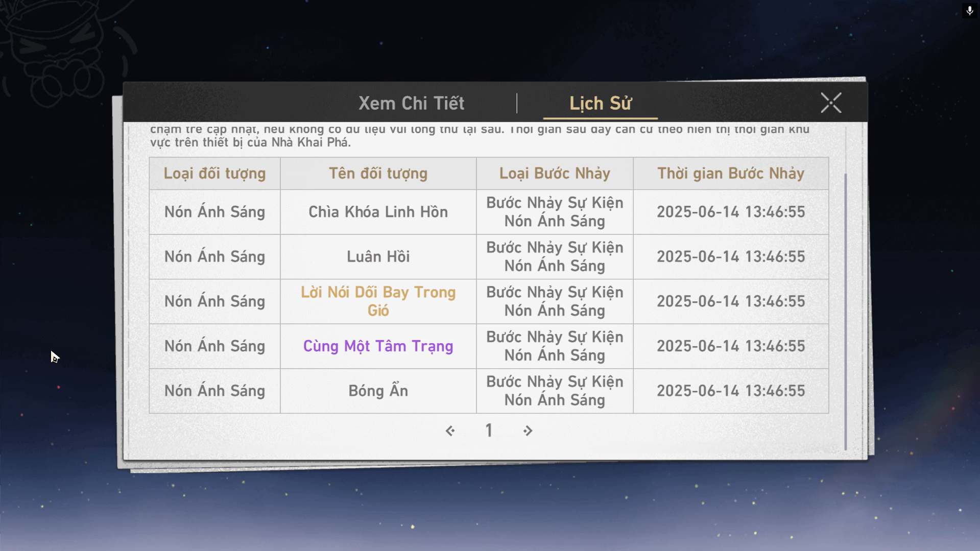Click the timestamp in the Bóng Ẩn row
Screen dimensions: 980x551
tap(730, 391)
